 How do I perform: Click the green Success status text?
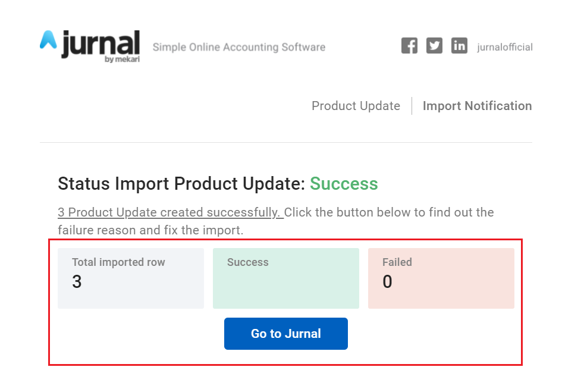tap(344, 184)
